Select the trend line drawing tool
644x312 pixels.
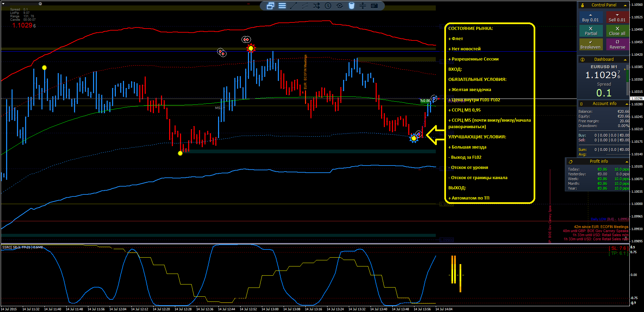point(293,6)
